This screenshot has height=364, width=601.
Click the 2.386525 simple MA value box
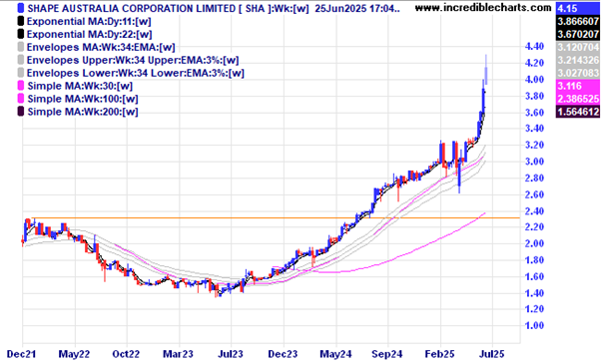tap(578, 99)
